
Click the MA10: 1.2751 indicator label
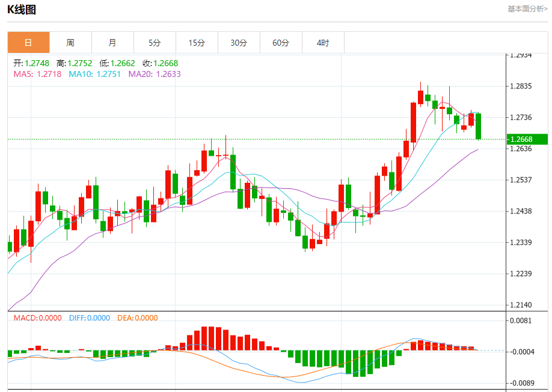(94, 74)
